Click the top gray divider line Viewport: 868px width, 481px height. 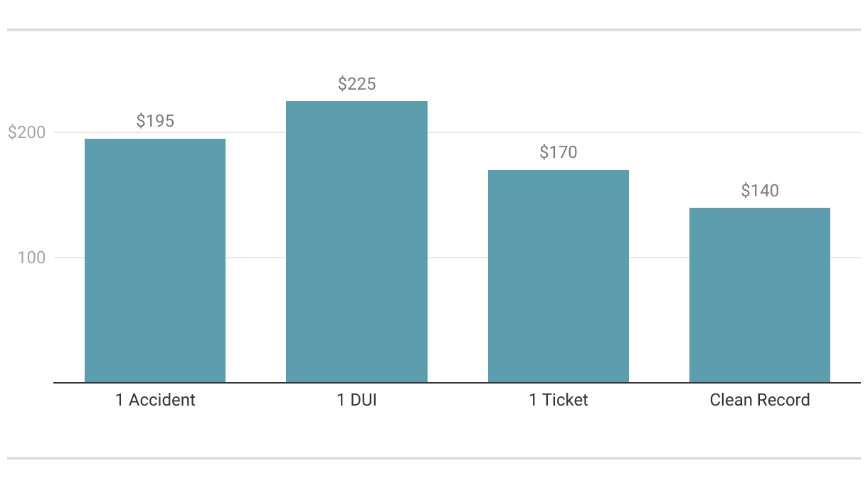pyautogui.click(x=434, y=30)
